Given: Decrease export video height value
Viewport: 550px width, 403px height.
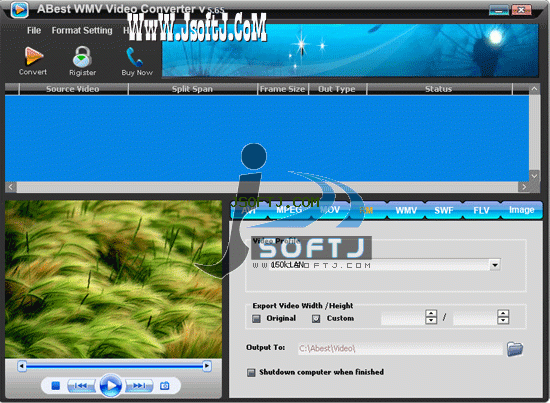Looking at the screenshot, I should pyautogui.click(x=503, y=321).
